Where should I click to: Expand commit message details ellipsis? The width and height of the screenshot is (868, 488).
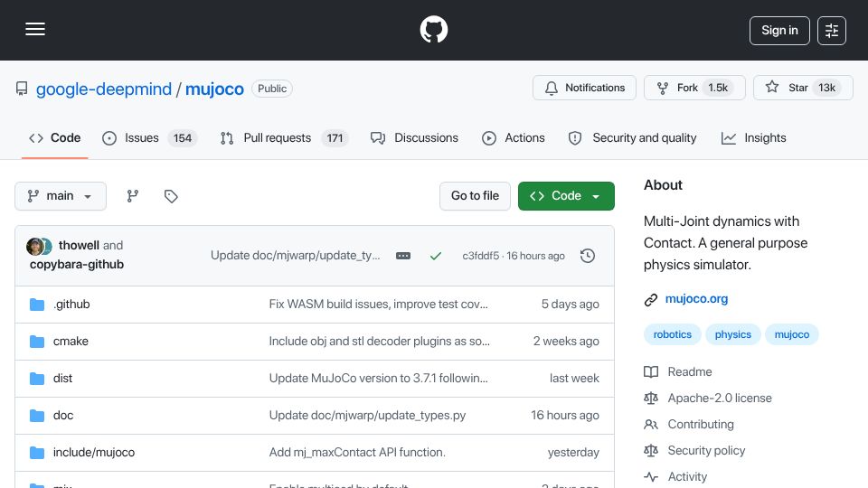[x=403, y=256]
